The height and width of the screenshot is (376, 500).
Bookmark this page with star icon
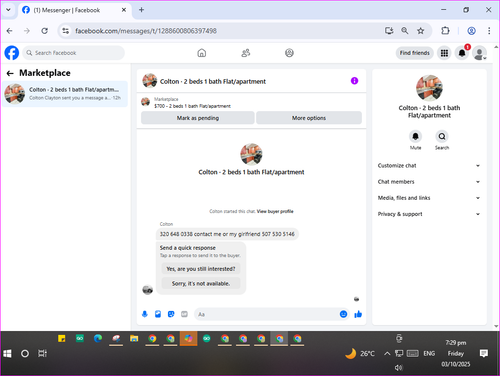421,31
